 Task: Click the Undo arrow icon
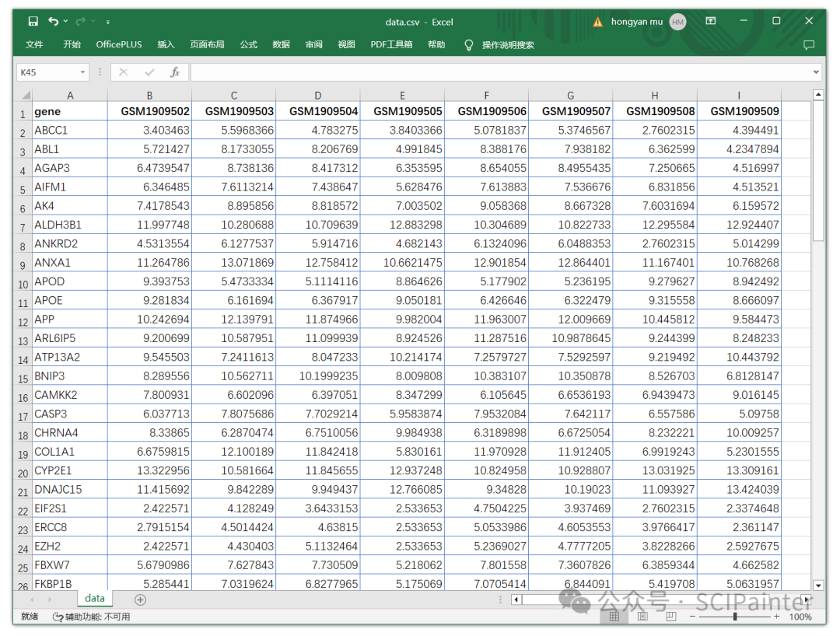click(x=53, y=22)
